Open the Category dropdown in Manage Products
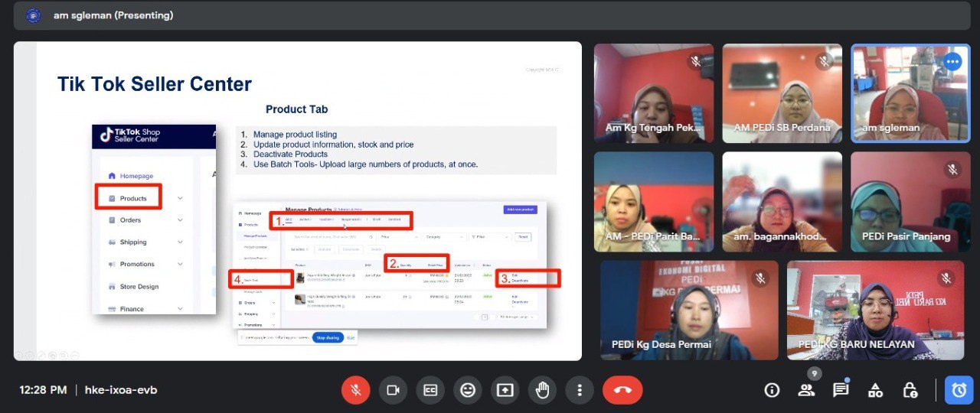980x413 pixels. pyautogui.click(x=443, y=237)
